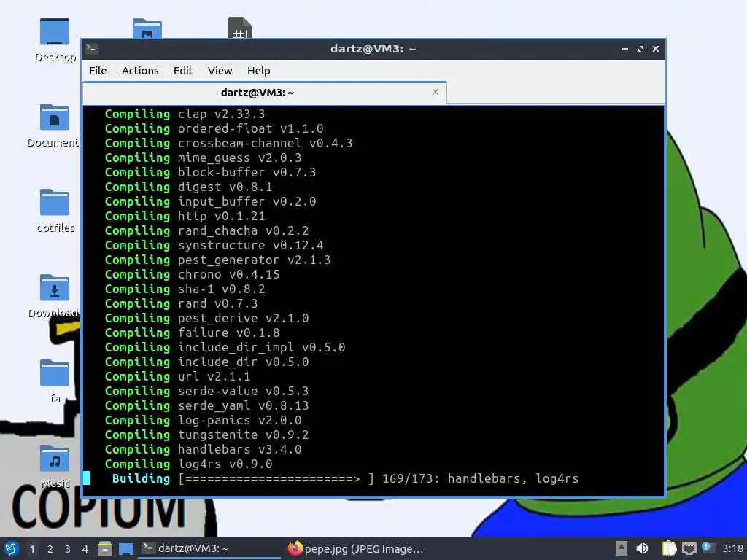Click 'http v0.1.21' line
The image size is (747, 560).
pyautogui.click(x=221, y=216)
